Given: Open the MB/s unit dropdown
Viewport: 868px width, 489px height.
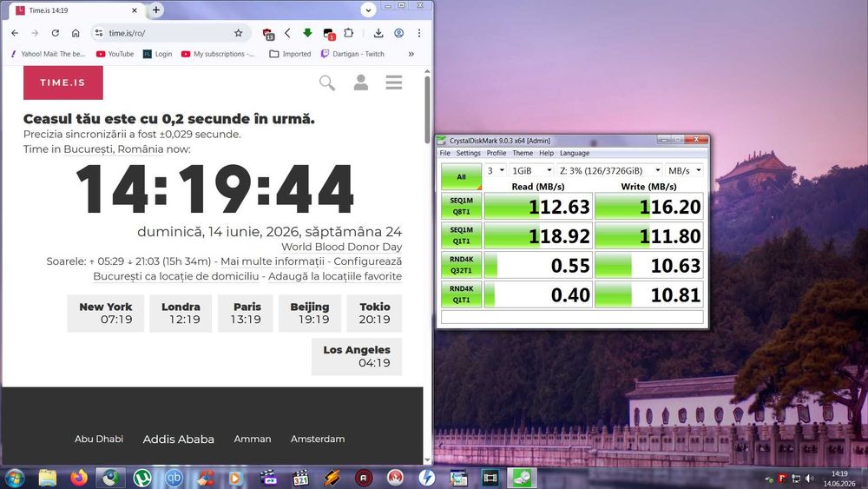Looking at the screenshot, I should (684, 170).
